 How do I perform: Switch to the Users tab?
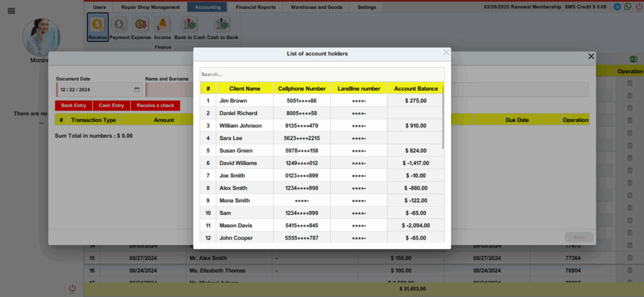[99, 7]
